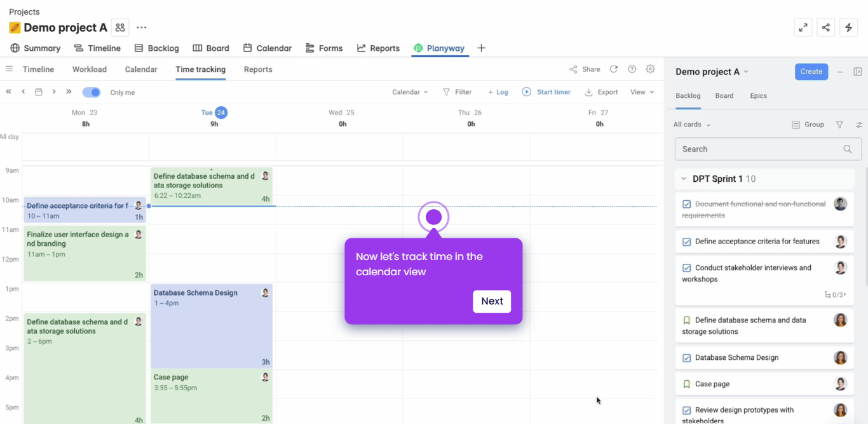Switch to the Board project tab

(x=211, y=48)
